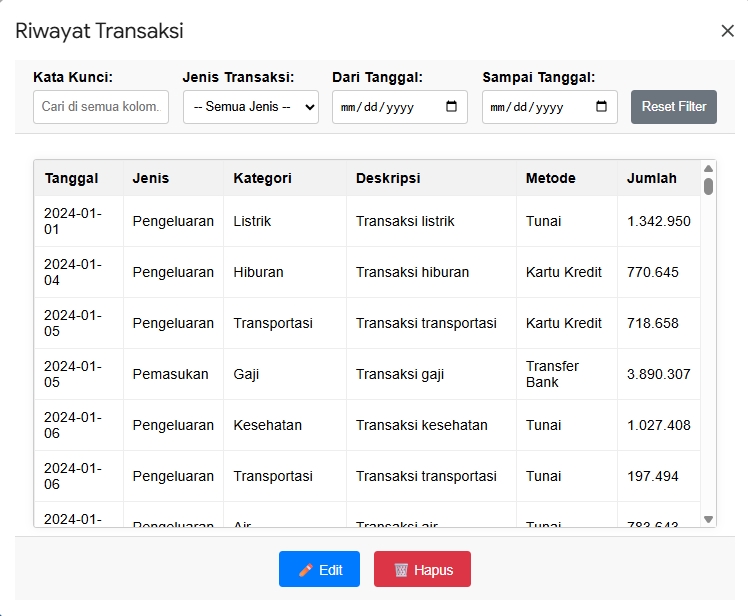The height and width of the screenshot is (616, 748).
Task: Click the amount 3.890.307
Action: (x=659, y=374)
